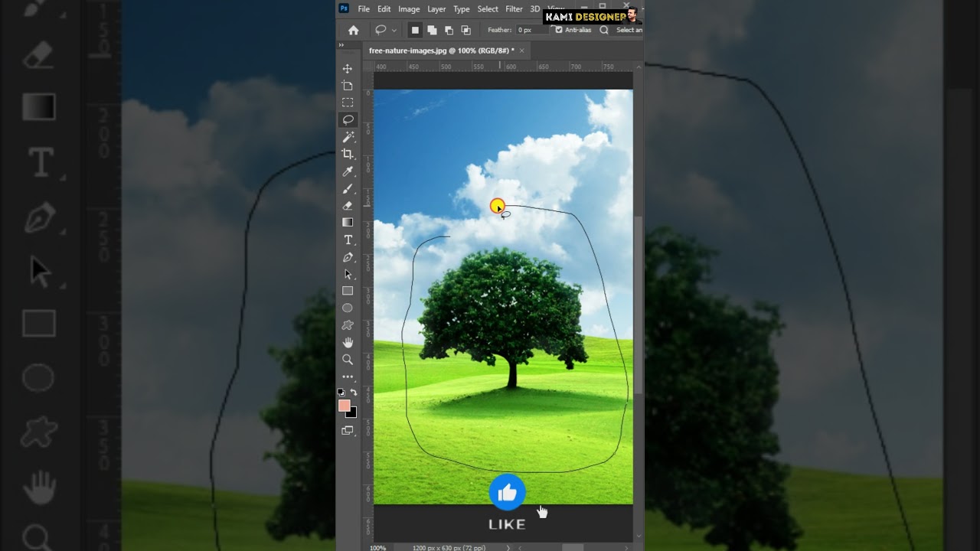This screenshot has width=980, height=551.
Task: Change screen mode icon
Action: point(348,430)
